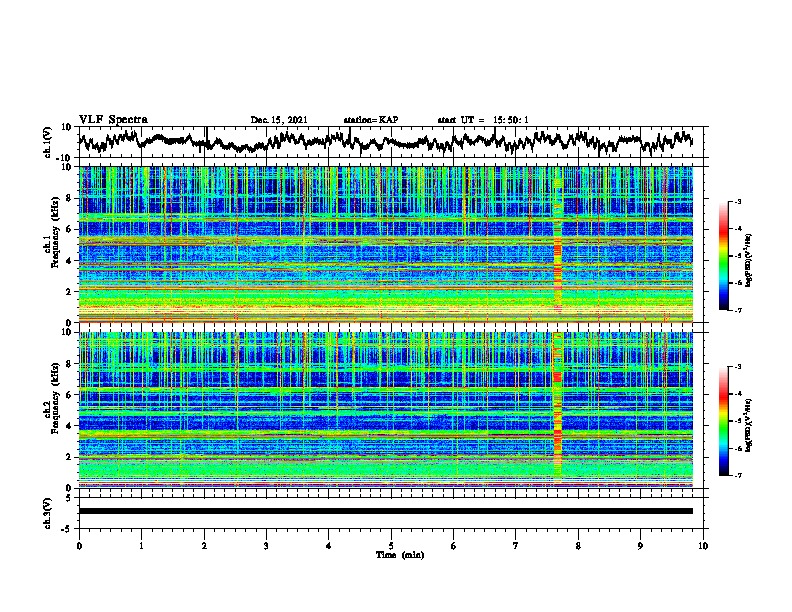Click the 'ch.2 Frequency (kHz)' axis label

[x=52, y=397]
